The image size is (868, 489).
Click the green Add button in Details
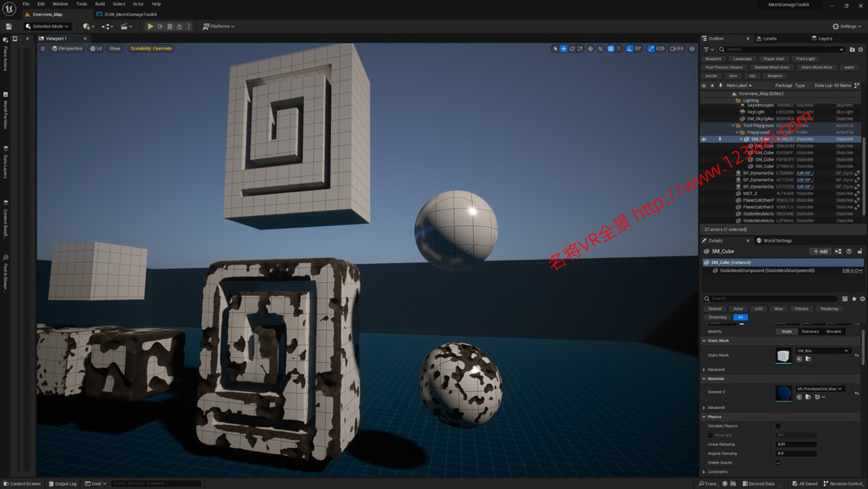820,251
